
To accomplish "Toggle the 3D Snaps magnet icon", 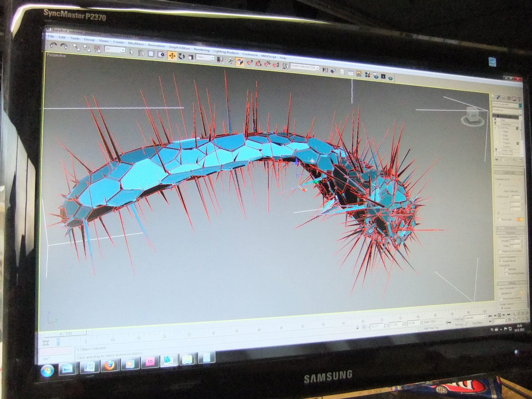I will 249,63.
